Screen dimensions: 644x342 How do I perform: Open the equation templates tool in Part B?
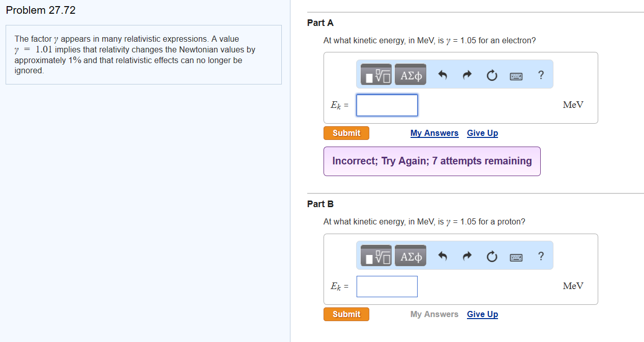(376, 255)
